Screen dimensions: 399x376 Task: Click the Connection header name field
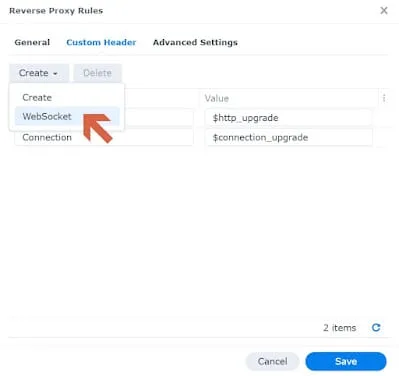pyautogui.click(x=104, y=137)
